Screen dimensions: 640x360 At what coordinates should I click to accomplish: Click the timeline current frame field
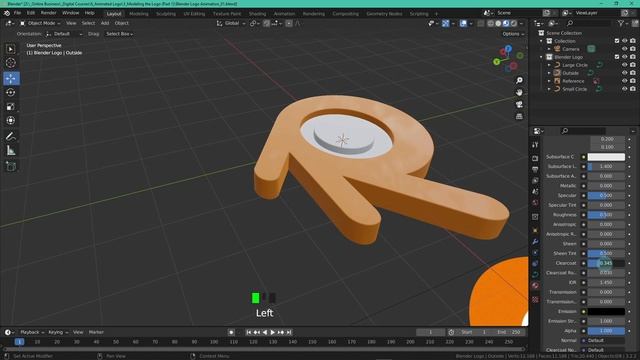click(430, 332)
